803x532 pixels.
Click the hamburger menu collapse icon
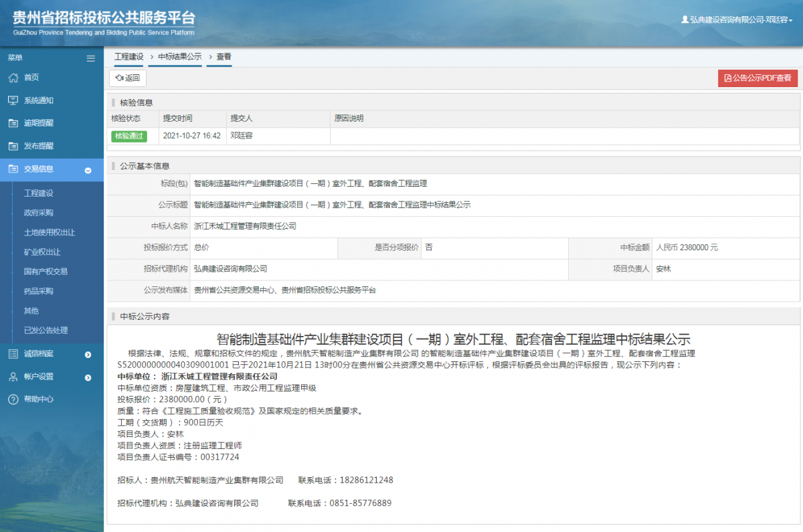[x=91, y=58]
